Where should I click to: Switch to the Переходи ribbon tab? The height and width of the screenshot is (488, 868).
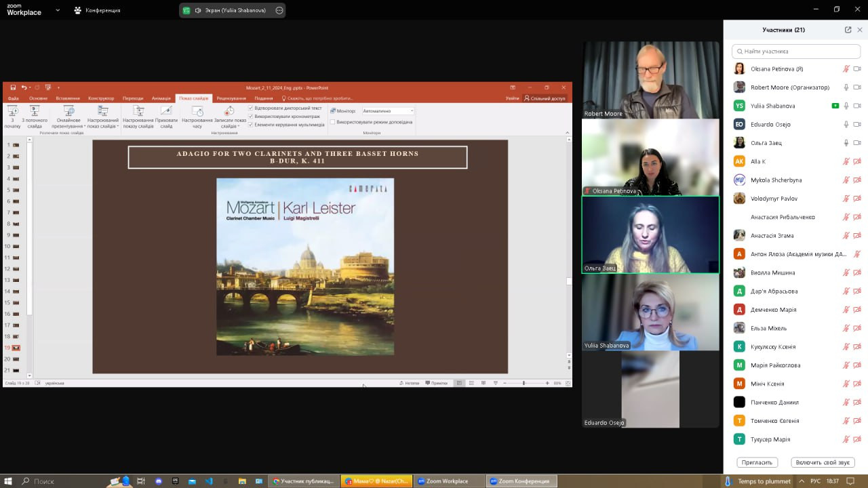click(133, 98)
